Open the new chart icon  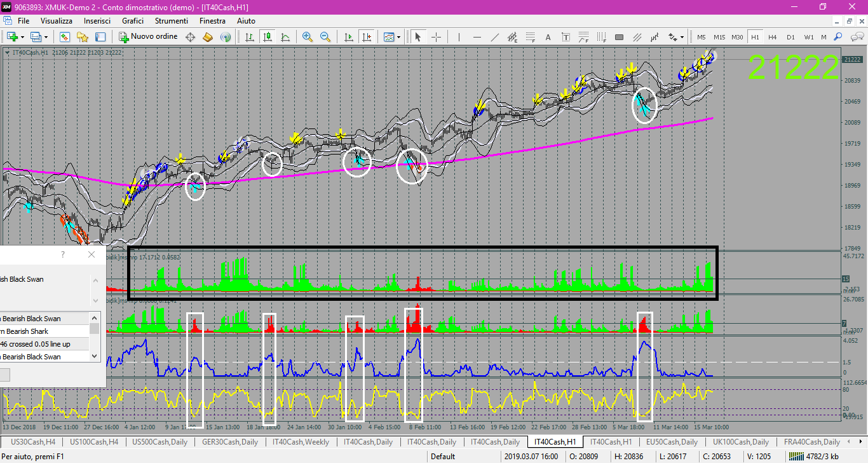13,37
